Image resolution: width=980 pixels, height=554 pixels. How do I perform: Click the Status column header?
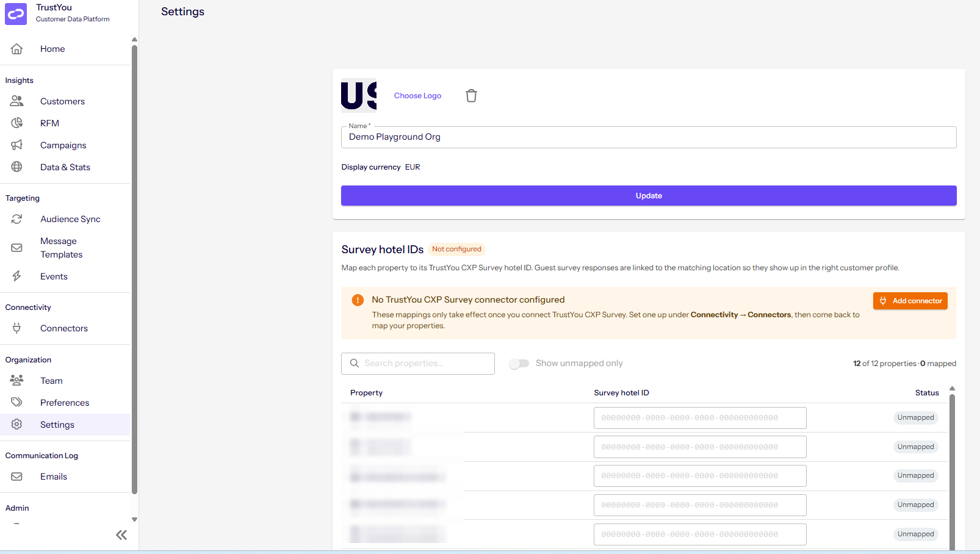[x=927, y=393]
